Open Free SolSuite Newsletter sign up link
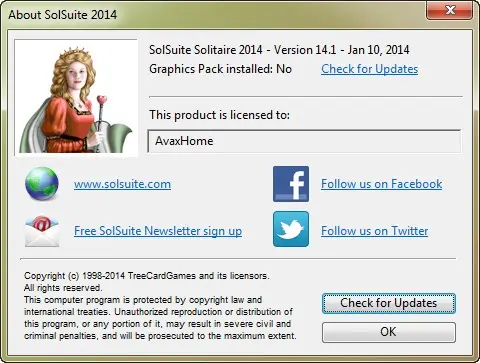Viewport: 480px width, 363px height. 158,231
